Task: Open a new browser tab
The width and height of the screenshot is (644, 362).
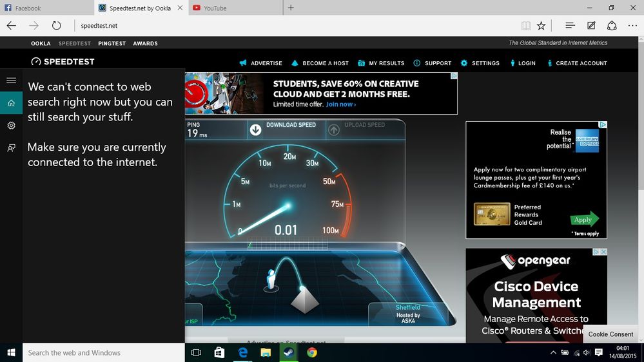Action: (291, 8)
